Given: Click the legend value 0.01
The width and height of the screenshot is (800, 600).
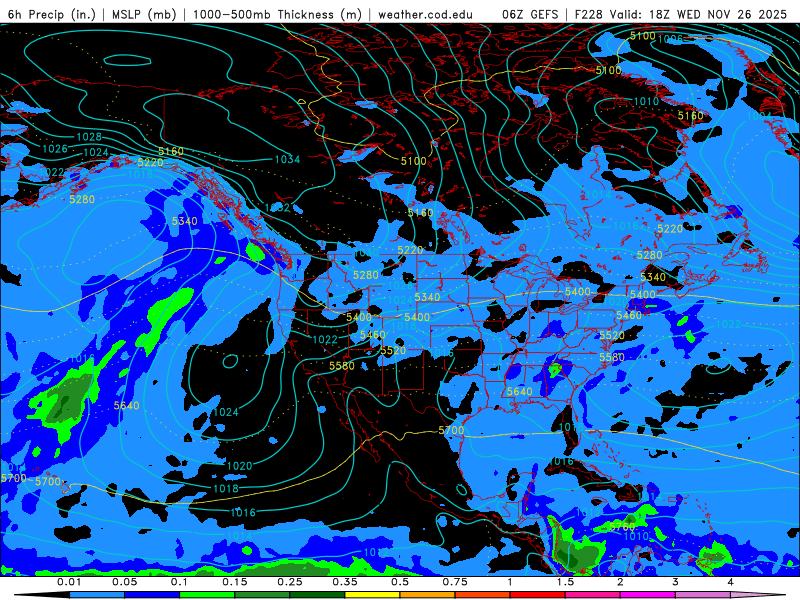Looking at the screenshot, I should pyautogui.click(x=69, y=582).
